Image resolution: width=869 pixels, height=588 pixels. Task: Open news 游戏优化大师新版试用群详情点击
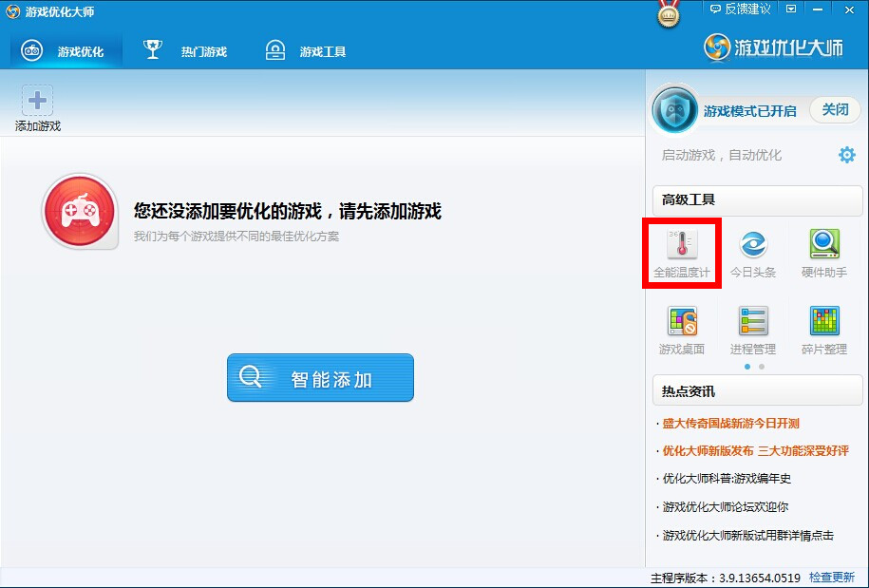(x=748, y=536)
